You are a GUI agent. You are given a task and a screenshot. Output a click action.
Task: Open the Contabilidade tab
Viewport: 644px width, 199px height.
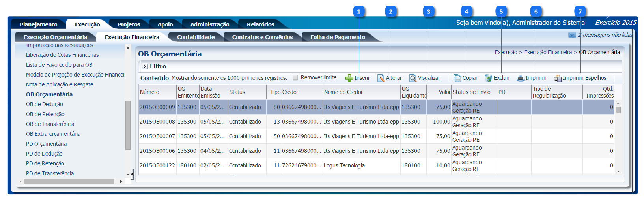[x=196, y=37]
